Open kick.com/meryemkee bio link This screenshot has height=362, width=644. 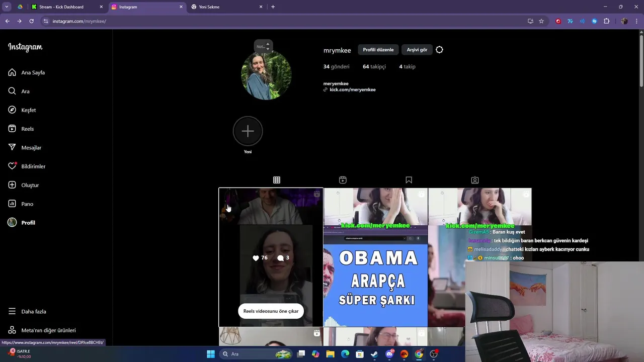coord(352,89)
